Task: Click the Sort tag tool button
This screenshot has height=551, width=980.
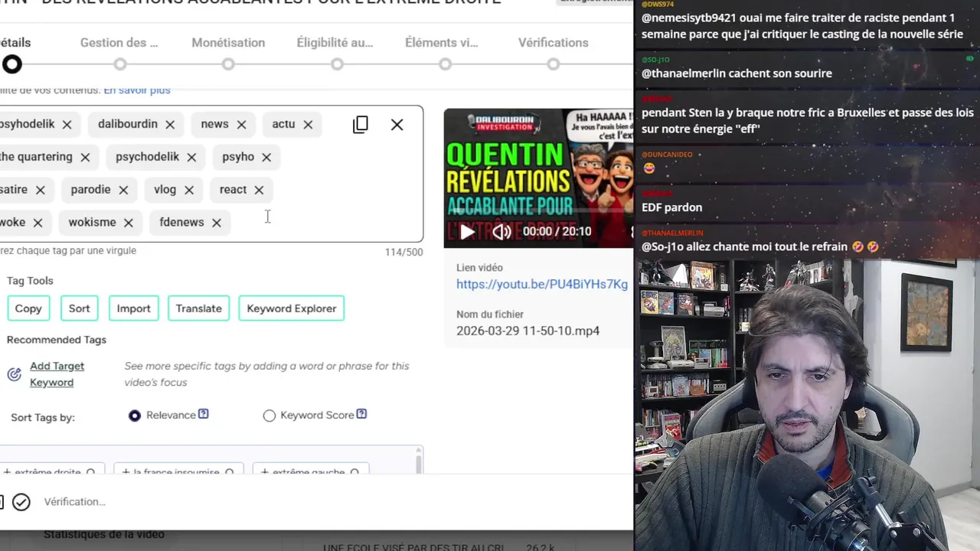Action: [80, 308]
